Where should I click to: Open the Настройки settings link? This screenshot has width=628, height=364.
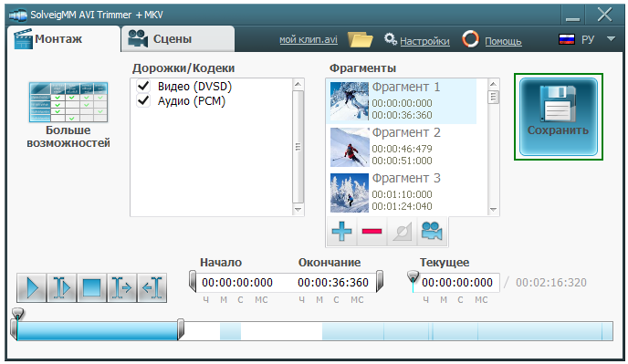pos(424,41)
